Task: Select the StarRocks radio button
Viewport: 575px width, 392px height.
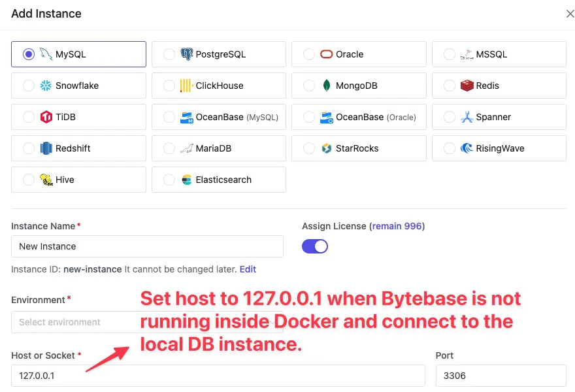Action: (x=309, y=148)
